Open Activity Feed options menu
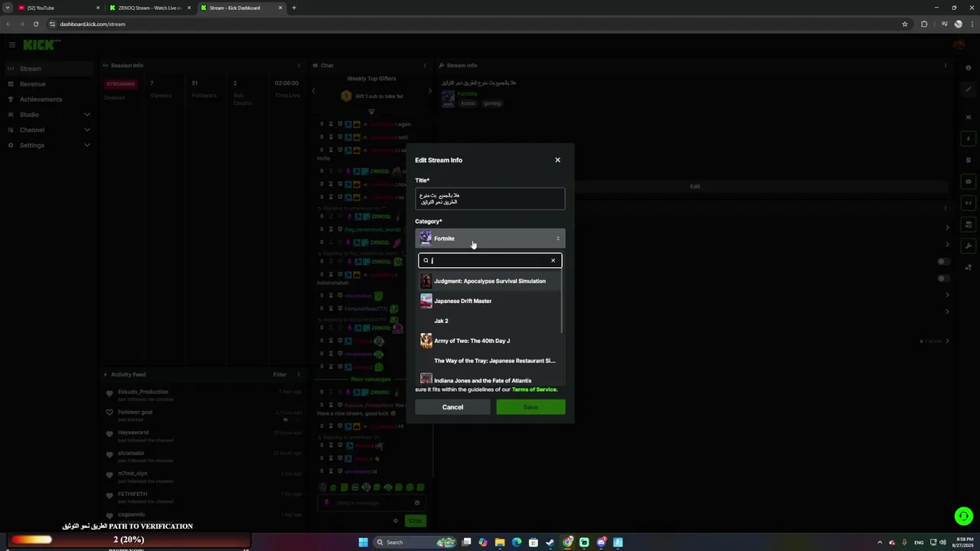980x551 pixels. (299, 375)
